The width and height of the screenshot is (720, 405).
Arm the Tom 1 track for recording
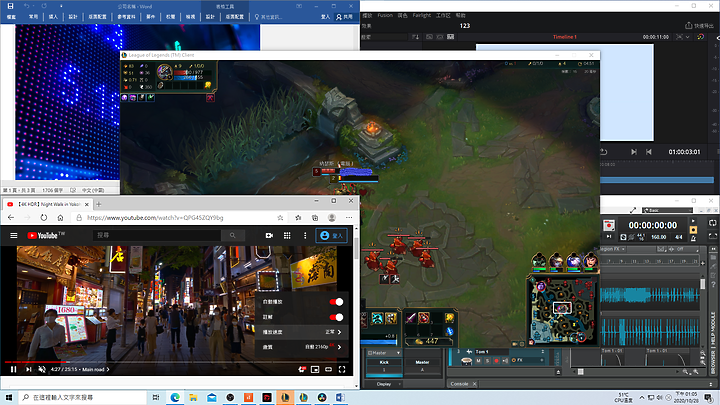click(x=496, y=361)
